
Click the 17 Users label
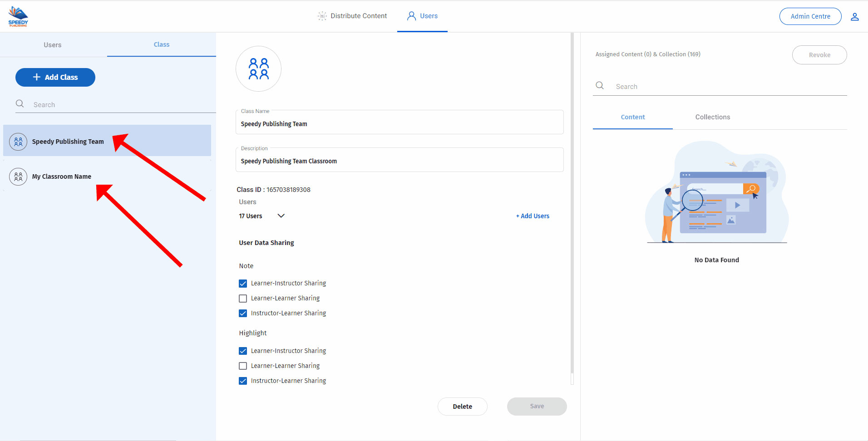pyautogui.click(x=251, y=216)
